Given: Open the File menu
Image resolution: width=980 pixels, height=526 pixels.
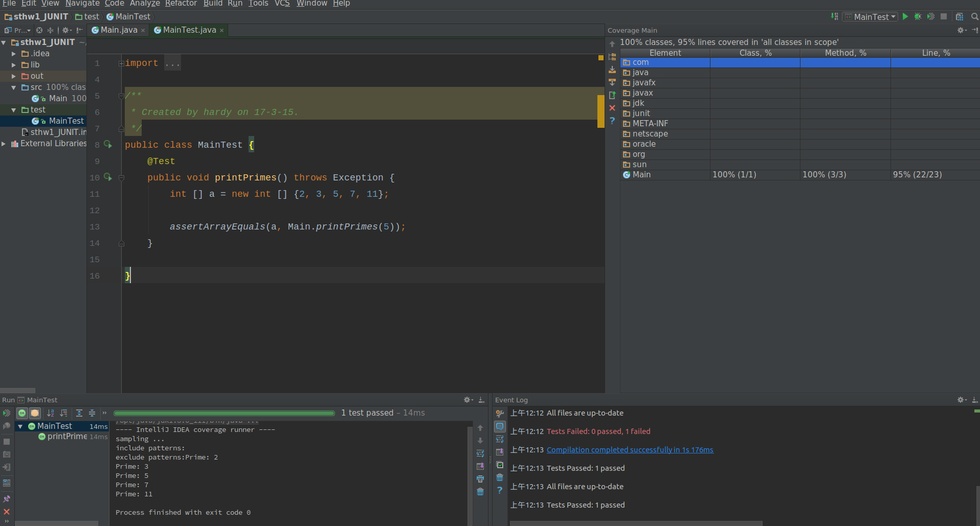Looking at the screenshot, I should coord(9,4).
